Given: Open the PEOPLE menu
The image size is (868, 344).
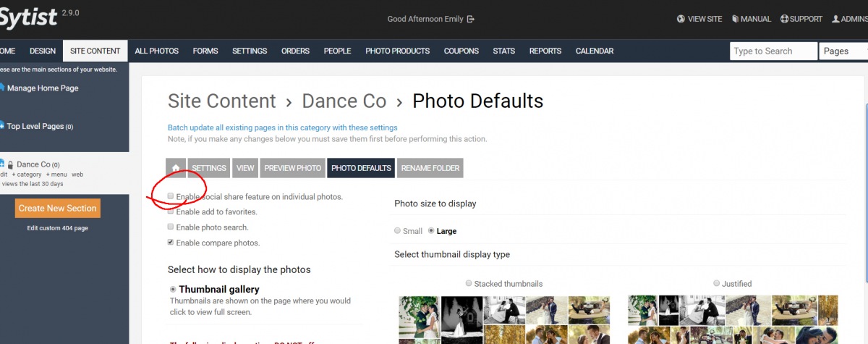Looking at the screenshot, I should pyautogui.click(x=337, y=51).
